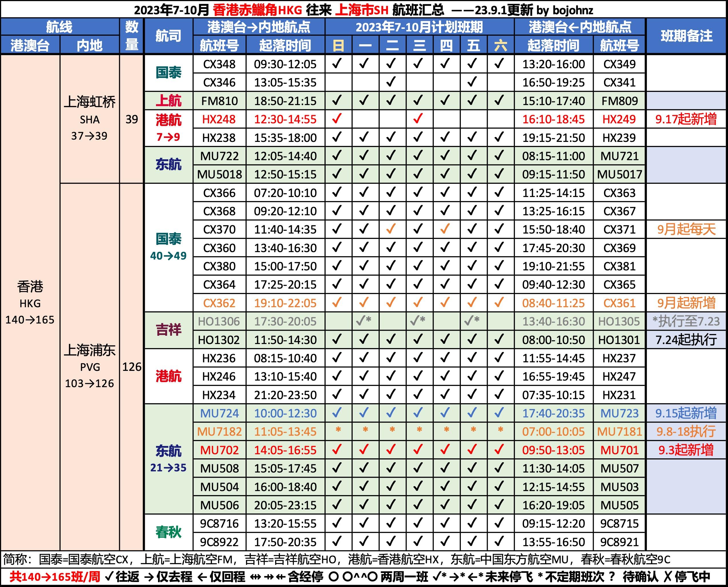Viewport: 728px width, 587px height.
Task: Click return flight 9C8921
Action: [x=619, y=542]
